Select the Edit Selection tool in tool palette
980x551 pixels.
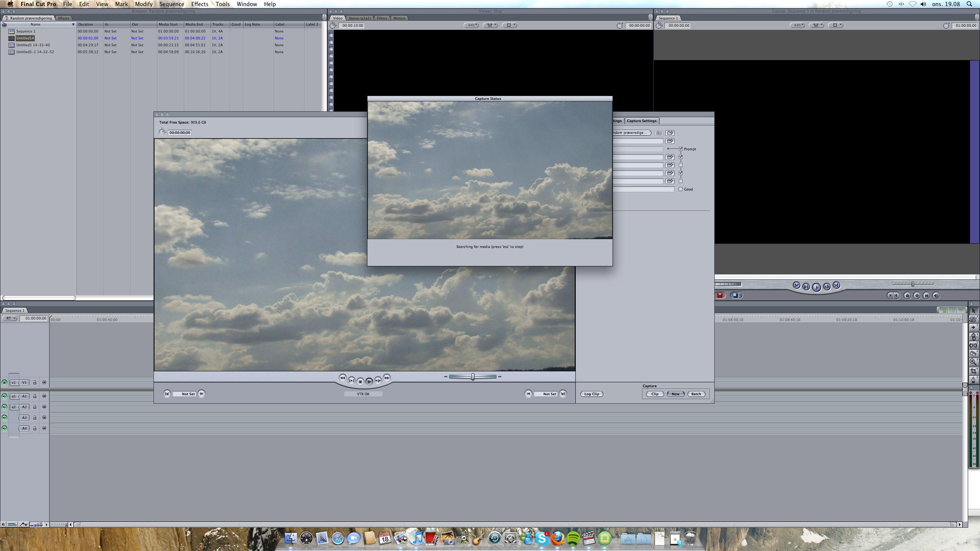pyautogui.click(x=973, y=319)
